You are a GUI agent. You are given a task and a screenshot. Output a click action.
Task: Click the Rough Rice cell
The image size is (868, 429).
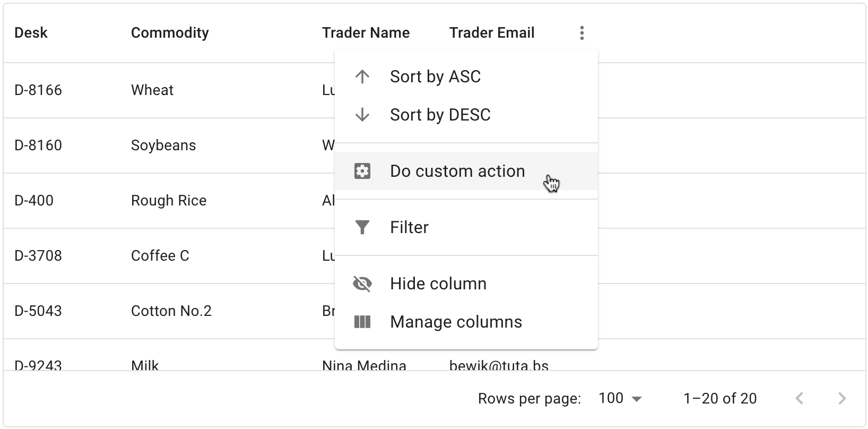click(169, 201)
